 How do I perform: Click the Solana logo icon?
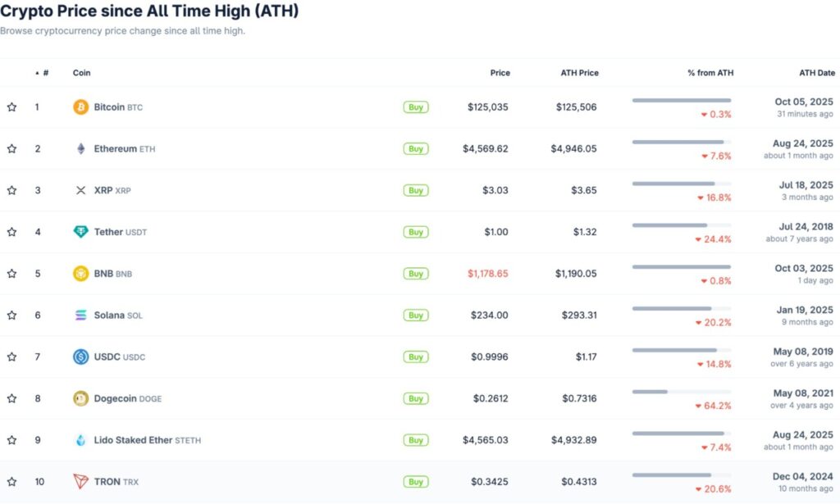[x=80, y=316]
